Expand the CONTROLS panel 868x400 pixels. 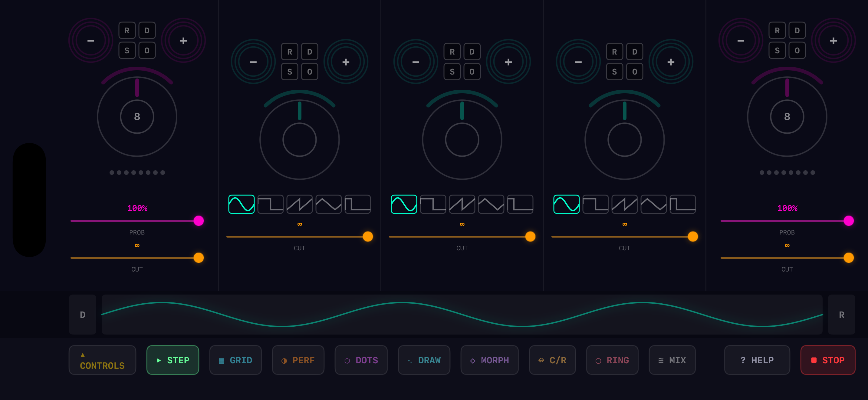click(x=102, y=360)
